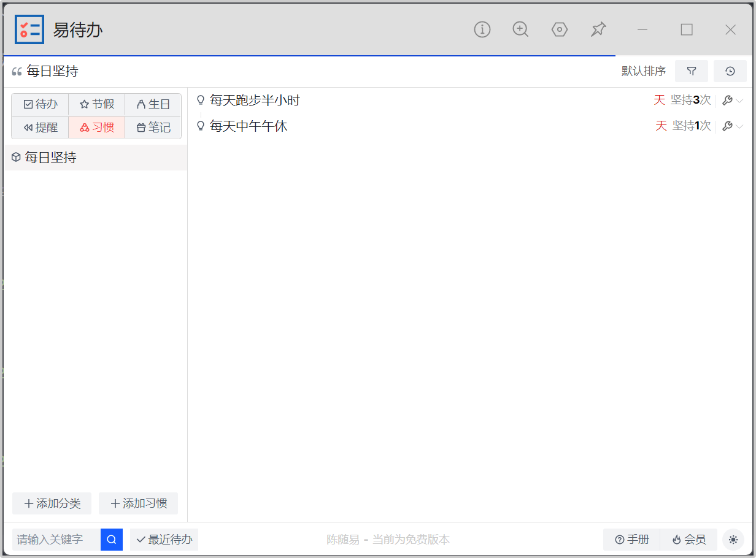756x558 pixels.
Task: Open settings via the hexagon icon
Action: point(559,29)
